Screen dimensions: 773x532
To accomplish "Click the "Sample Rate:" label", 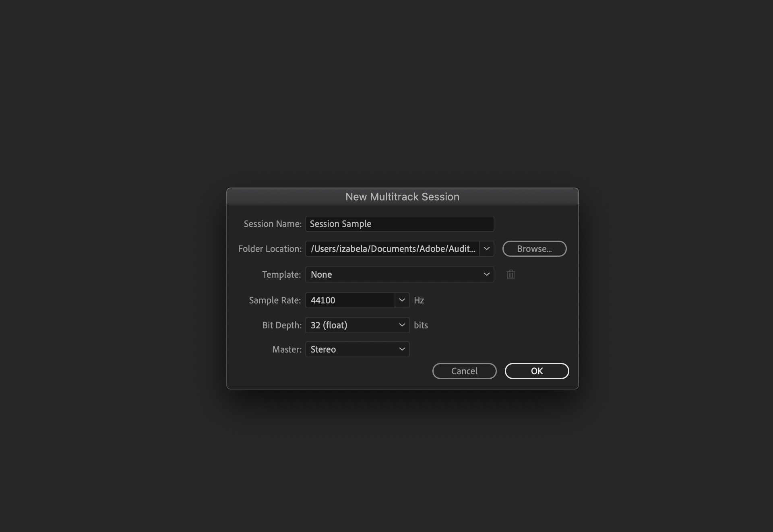I will 275,301.
